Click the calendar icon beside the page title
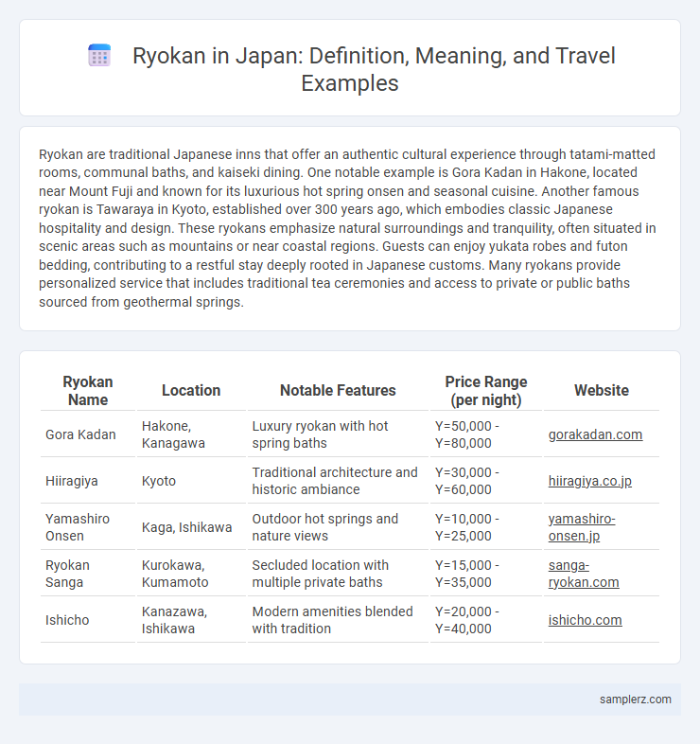The image size is (700, 744). 99,56
